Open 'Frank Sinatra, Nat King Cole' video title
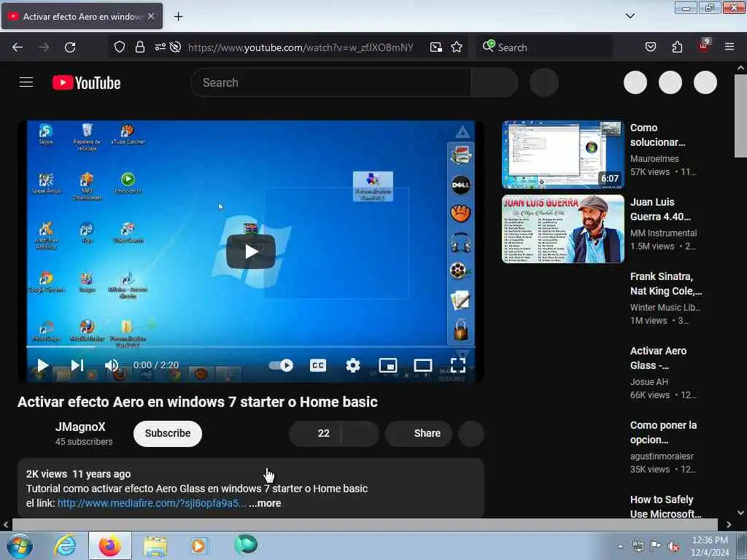Image resolution: width=747 pixels, height=560 pixels. 665,284
